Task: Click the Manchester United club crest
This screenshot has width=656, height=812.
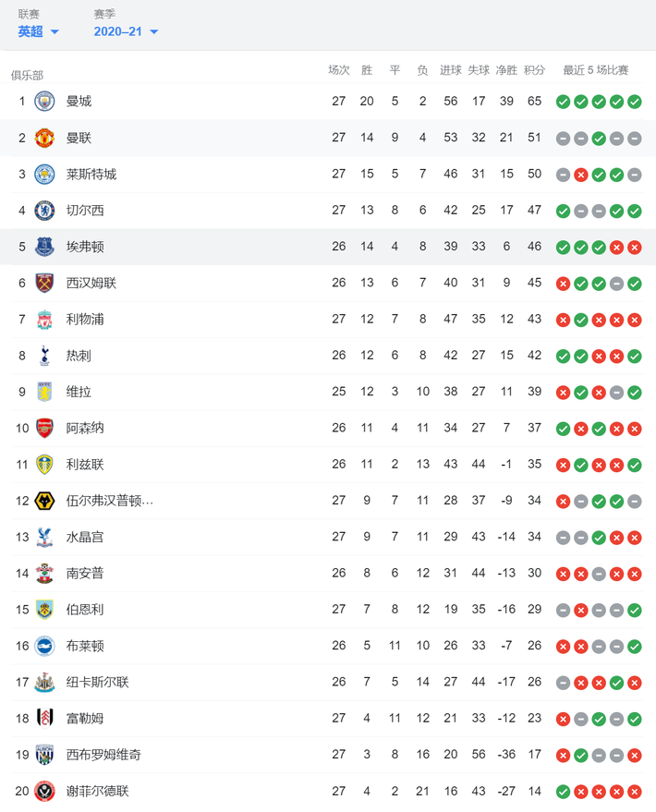Action: point(44,138)
